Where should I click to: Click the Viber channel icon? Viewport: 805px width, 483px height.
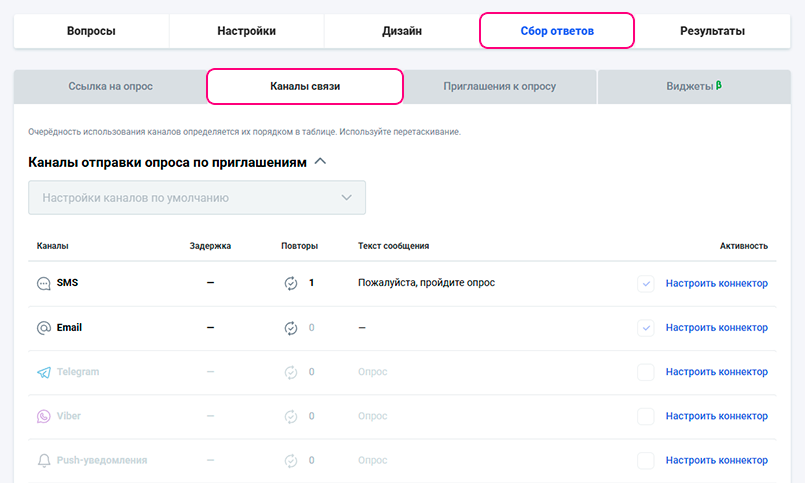pos(44,416)
